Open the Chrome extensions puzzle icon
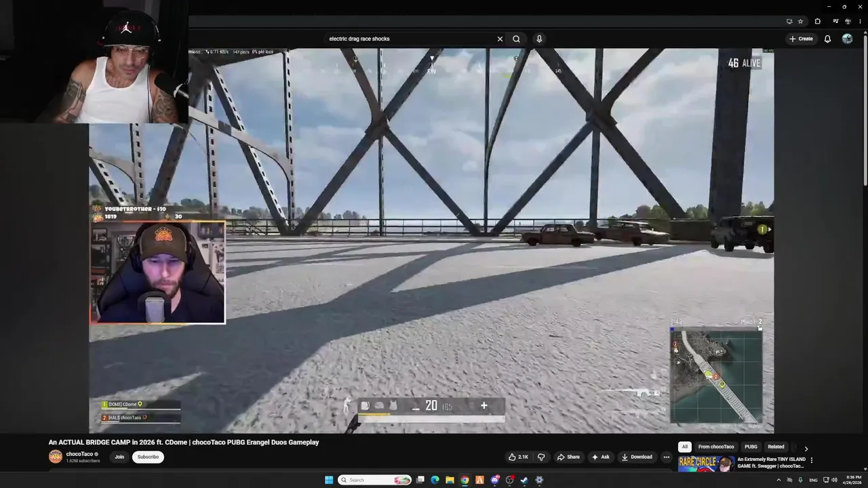Viewport: 868px width, 488px height. (x=817, y=21)
